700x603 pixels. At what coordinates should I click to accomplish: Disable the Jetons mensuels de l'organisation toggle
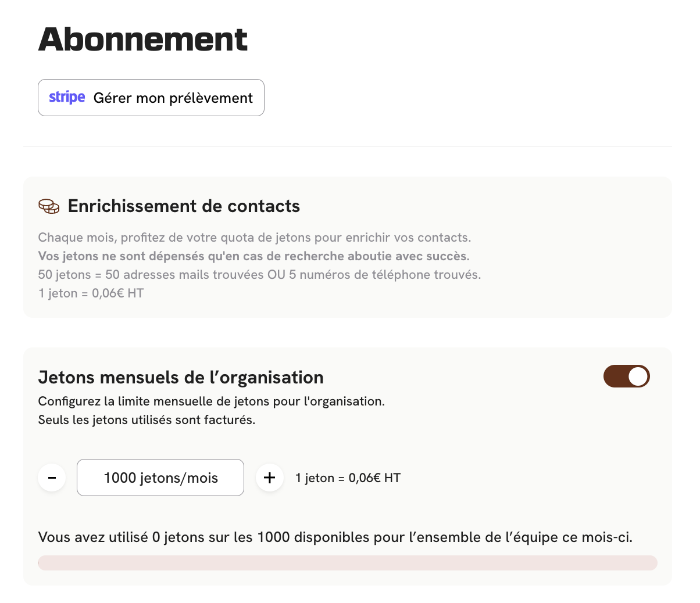click(x=626, y=376)
